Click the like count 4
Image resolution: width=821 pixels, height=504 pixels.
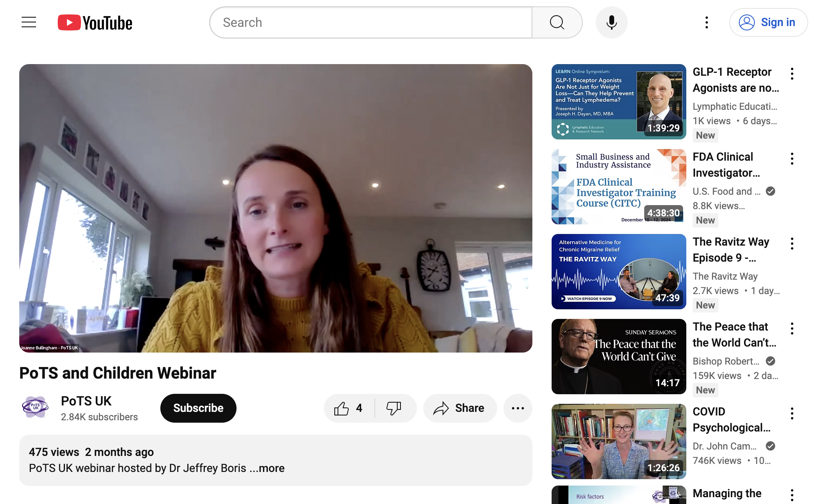359,408
